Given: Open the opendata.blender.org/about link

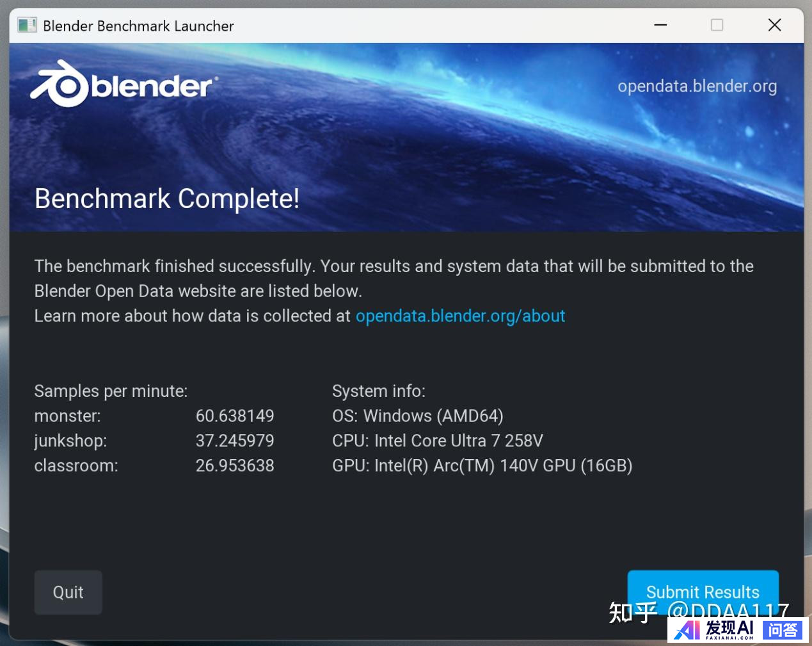Looking at the screenshot, I should [460, 316].
